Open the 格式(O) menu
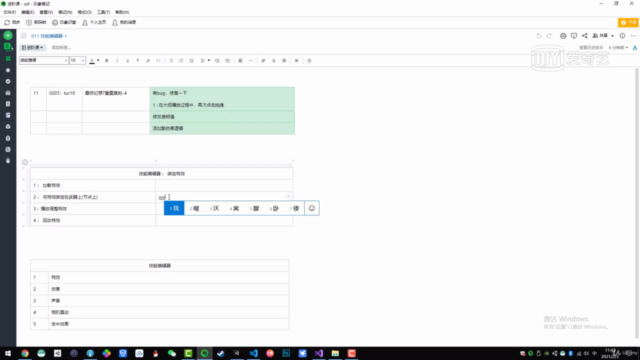The width and height of the screenshot is (640, 360). point(84,12)
